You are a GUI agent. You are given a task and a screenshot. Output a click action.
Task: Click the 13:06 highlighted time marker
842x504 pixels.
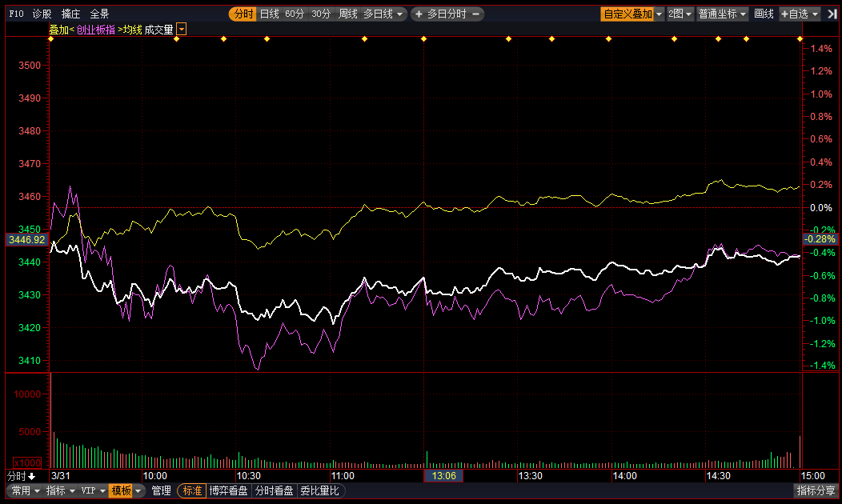(443, 476)
